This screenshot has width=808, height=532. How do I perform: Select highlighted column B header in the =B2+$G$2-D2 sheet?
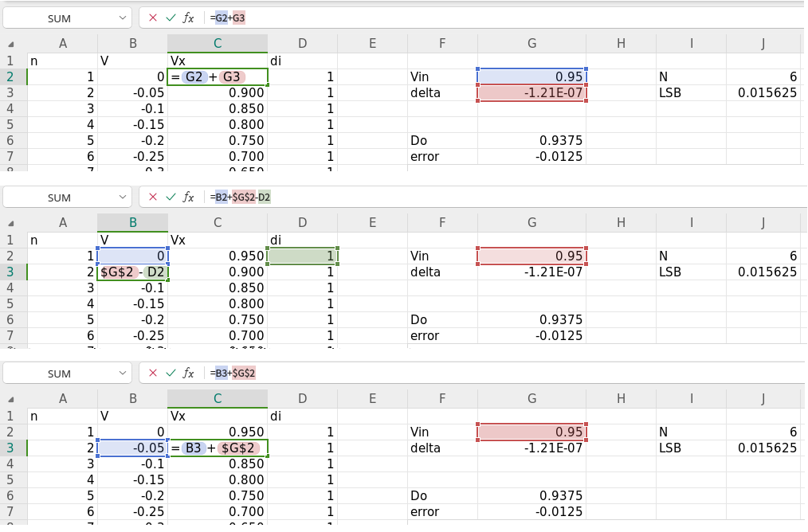click(x=132, y=222)
